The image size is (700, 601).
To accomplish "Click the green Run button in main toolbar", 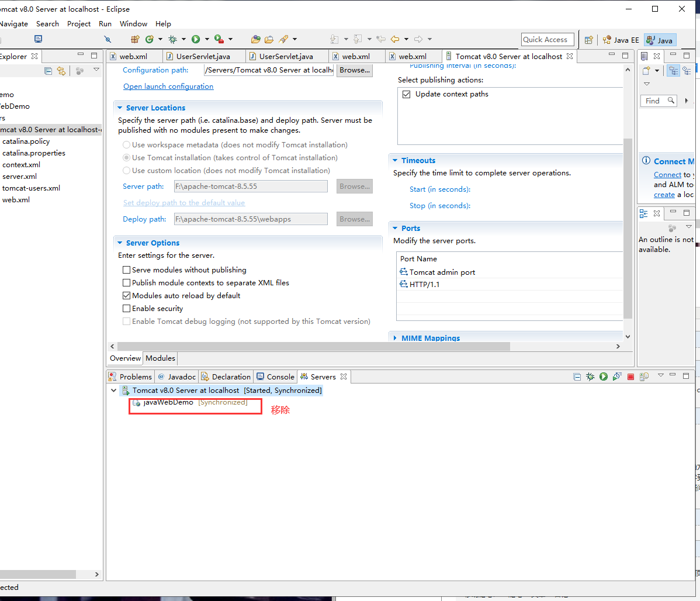I will click(x=196, y=39).
